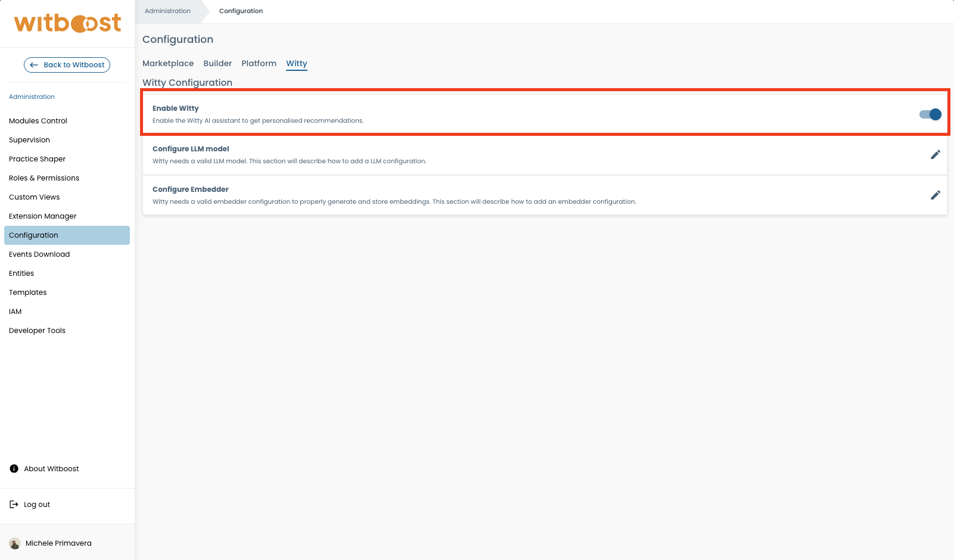
Task: Click the Back to Witboost button
Action: tap(67, 65)
